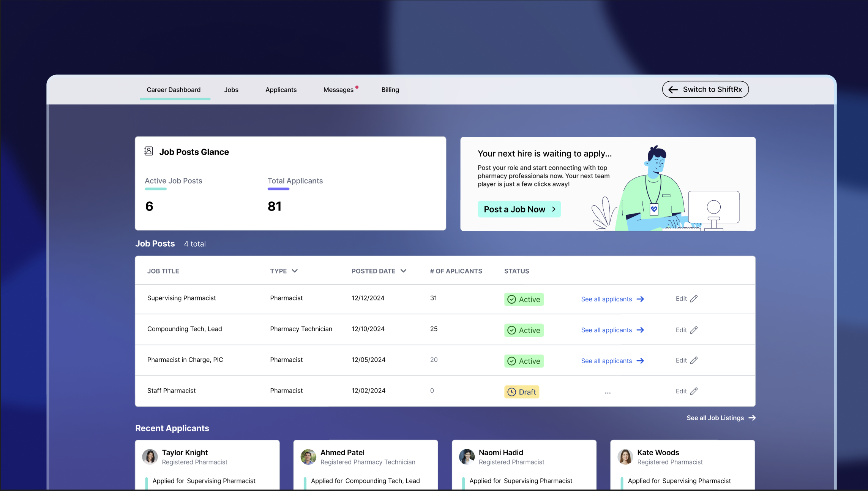Image resolution: width=868 pixels, height=491 pixels.
Task: Click the Draft status badge
Action: [522, 392]
